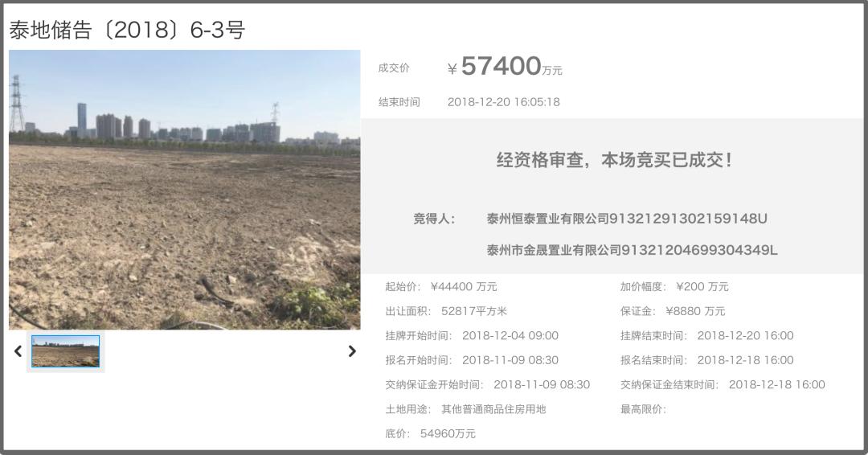The width and height of the screenshot is (868, 455).
Task: Select the land photo thumbnail
Action: [65, 351]
